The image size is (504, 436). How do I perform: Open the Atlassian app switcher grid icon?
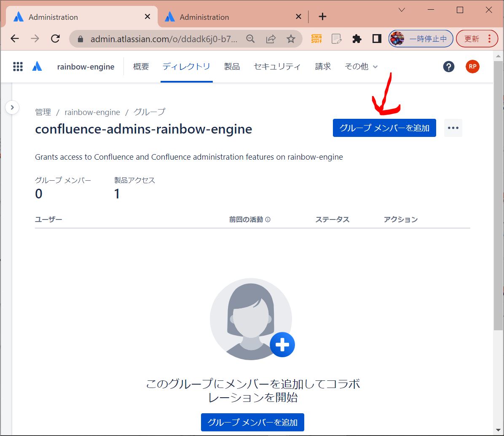(x=18, y=67)
